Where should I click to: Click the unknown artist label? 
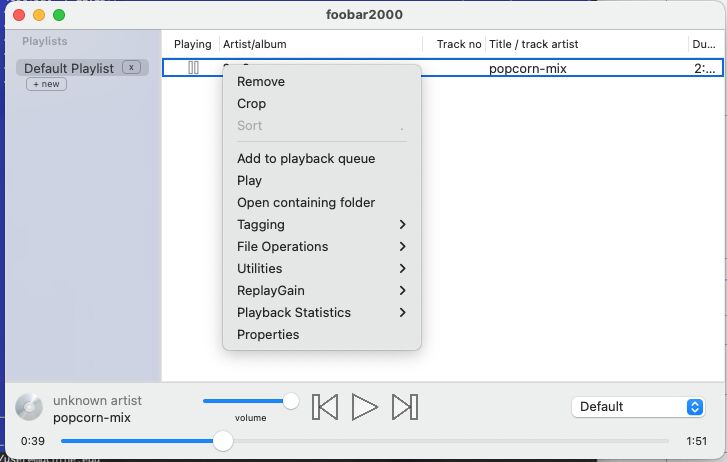97,400
